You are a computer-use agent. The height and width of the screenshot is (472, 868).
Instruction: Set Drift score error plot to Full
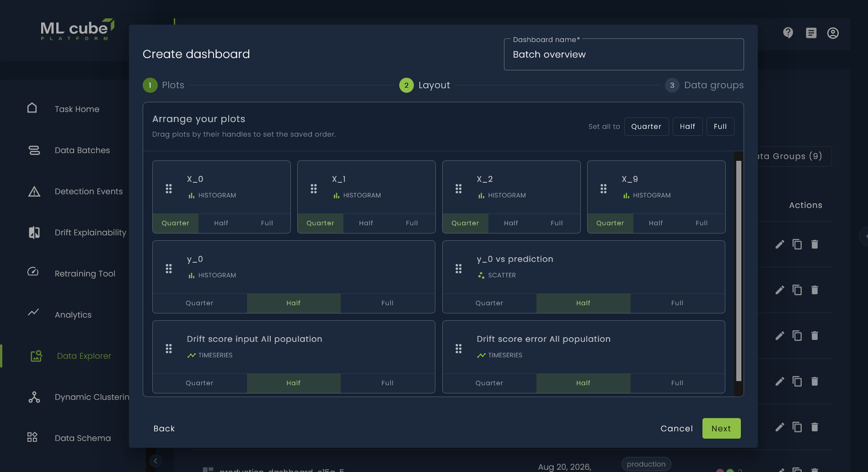coord(677,383)
